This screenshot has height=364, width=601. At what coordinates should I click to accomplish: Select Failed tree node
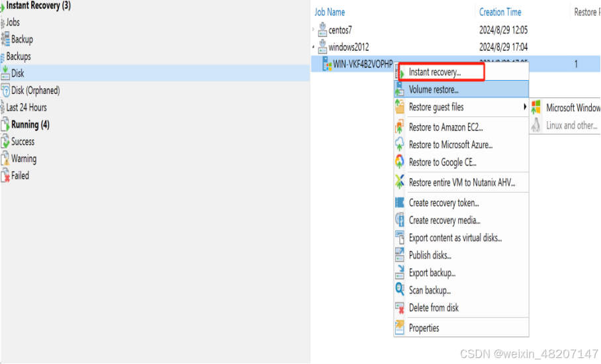[x=20, y=175]
